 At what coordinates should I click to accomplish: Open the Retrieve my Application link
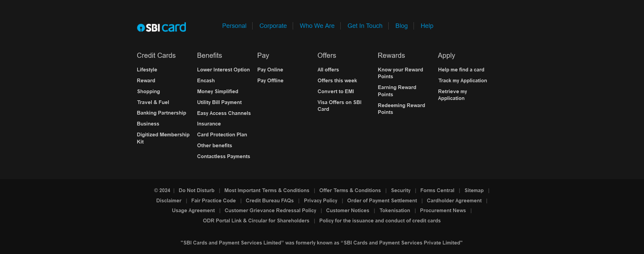(x=452, y=95)
